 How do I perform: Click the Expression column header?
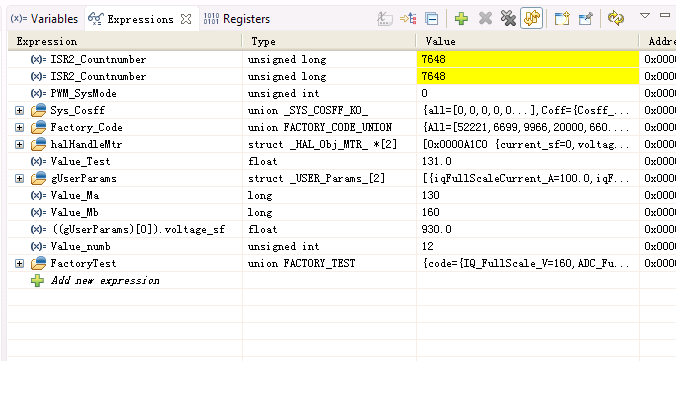pos(125,41)
